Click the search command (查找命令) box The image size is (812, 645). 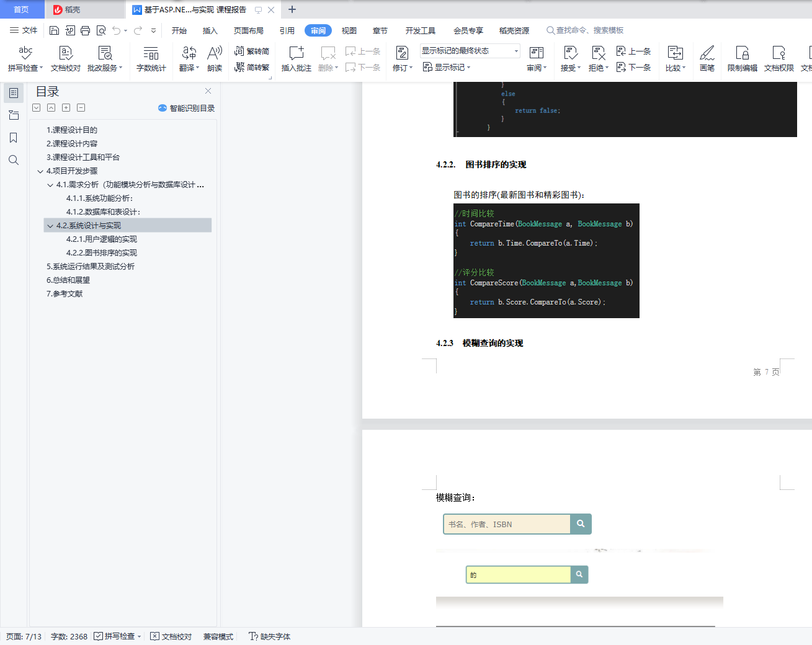tap(585, 30)
